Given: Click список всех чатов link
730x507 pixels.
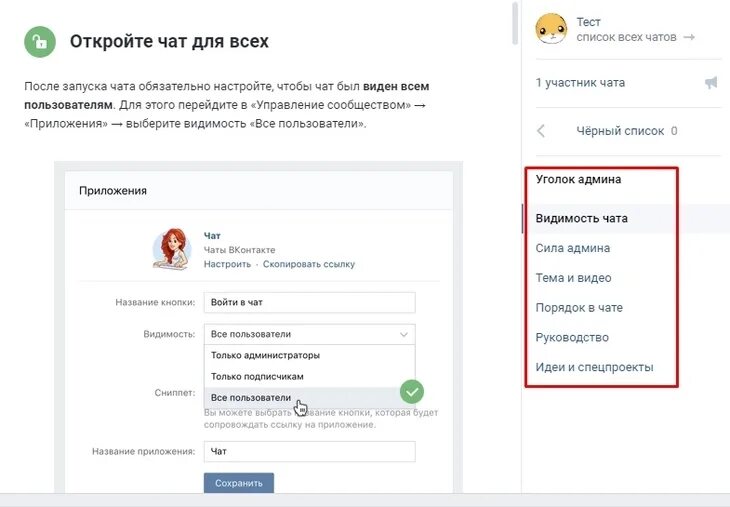Looking at the screenshot, I should click(x=626, y=37).
